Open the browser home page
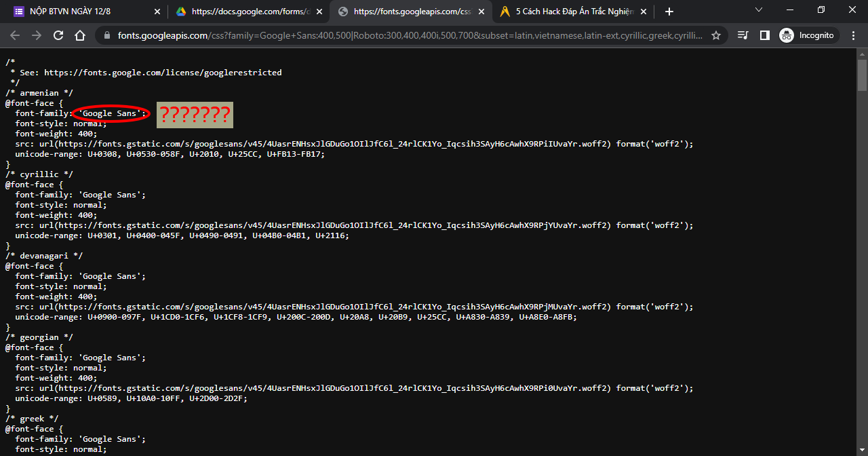Screen dimensions: 868x456 [x=80, y=35]
